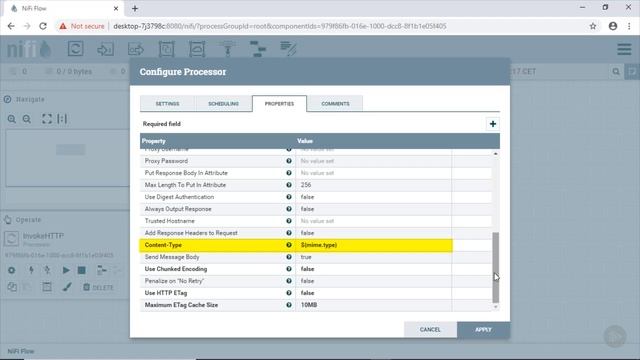The image size is (640, 360).
Task: Click the Funnel icon in NiFi toolbar
Action: [x=228, y=49]
